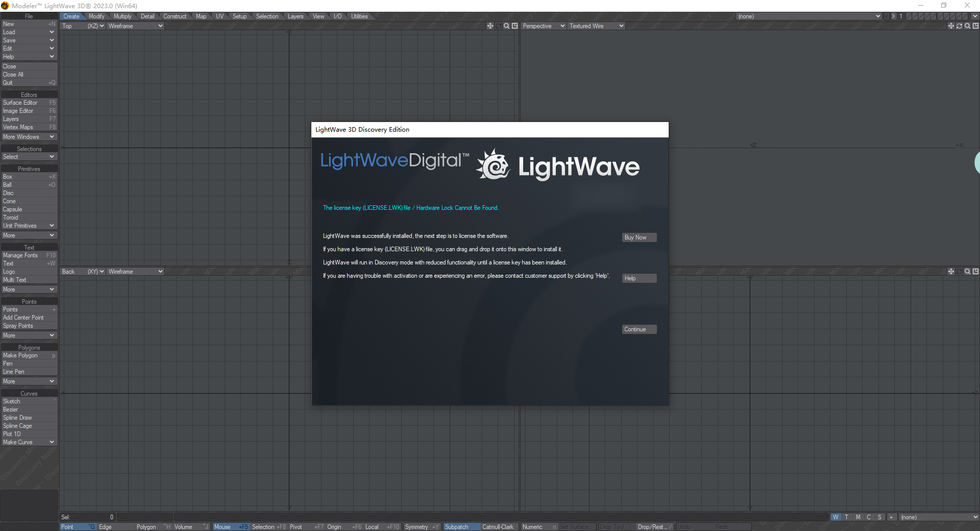The height and width of the screenshot is (531, 980).
Task: Open the Utilities tab
Action: click(x=359, y=16)
